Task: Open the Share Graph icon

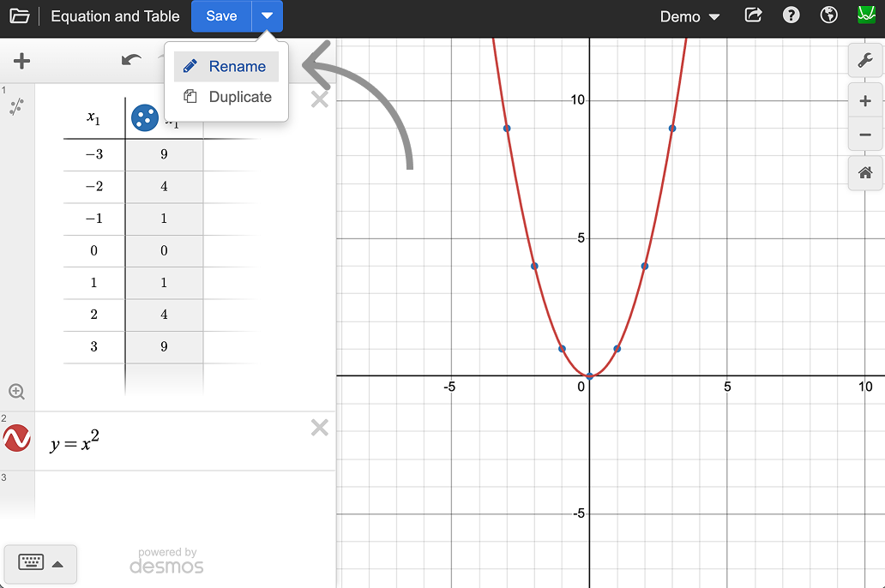Action: tap(753, 16)
